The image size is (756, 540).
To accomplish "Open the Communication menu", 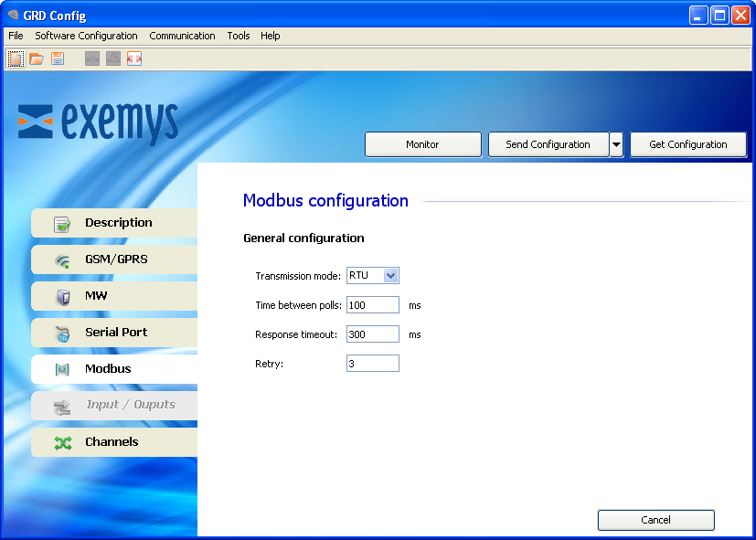I will click(182, 36).
